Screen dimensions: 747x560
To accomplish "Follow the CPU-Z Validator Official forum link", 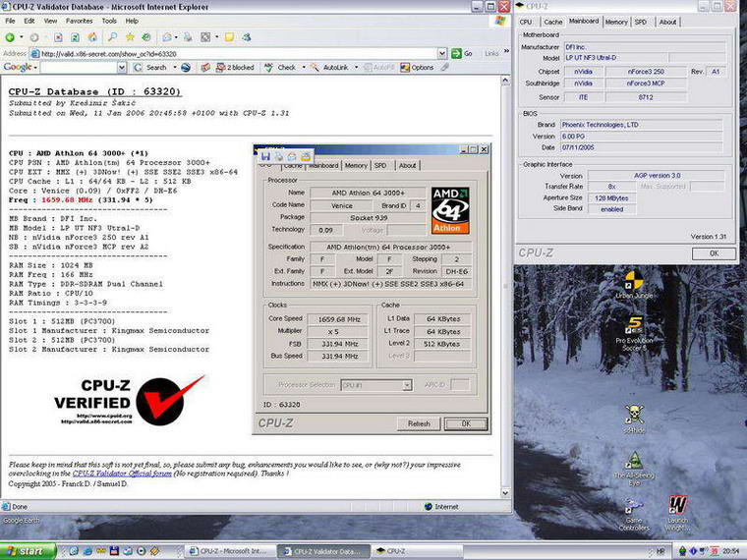I will click(120, 473).
